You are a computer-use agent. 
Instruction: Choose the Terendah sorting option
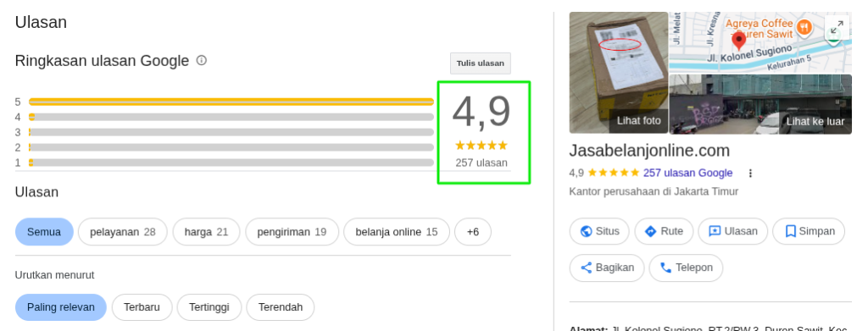(x=280, y=307)
